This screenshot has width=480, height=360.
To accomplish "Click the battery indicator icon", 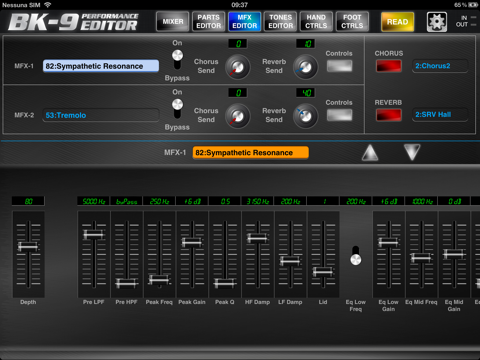I will [473, 5].
